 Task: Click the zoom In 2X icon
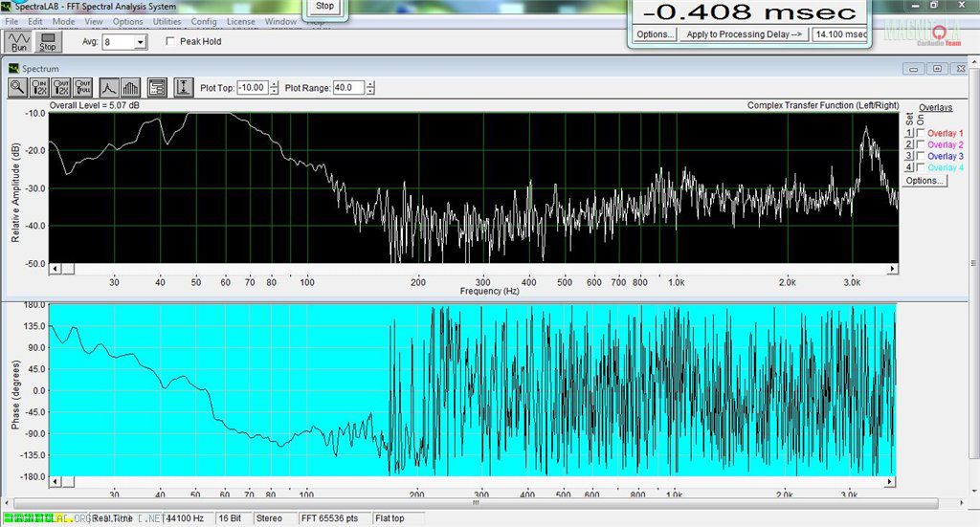(x=40, y=87)
